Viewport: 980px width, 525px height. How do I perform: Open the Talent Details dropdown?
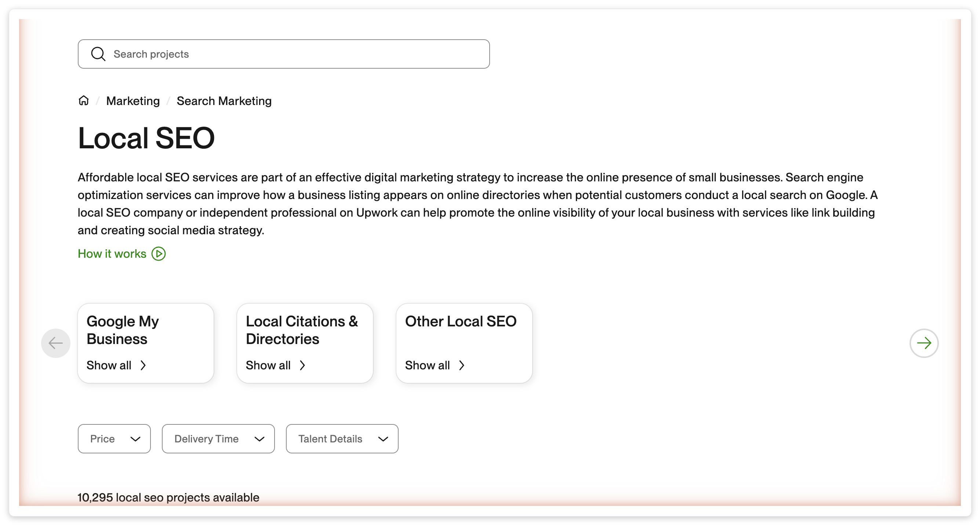pos(341,439)
